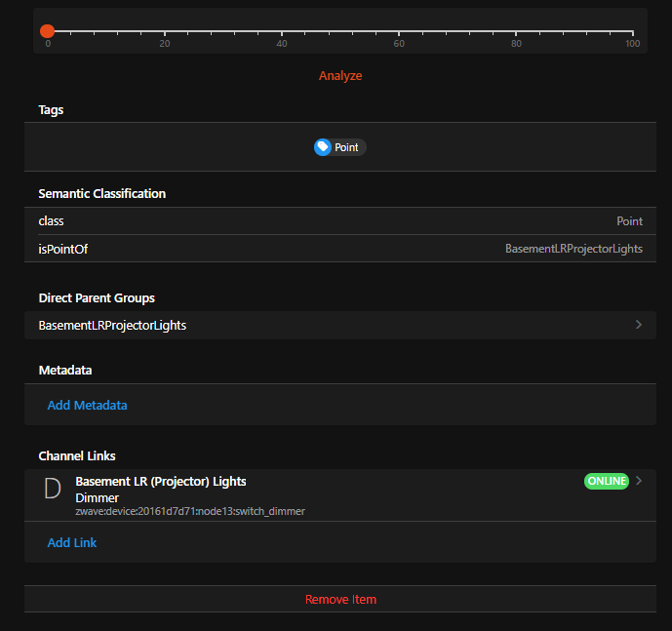Viewport: 672px width, 631px height.
Task: Set the slider to the 40 mark
Action: tap(282, 31)
